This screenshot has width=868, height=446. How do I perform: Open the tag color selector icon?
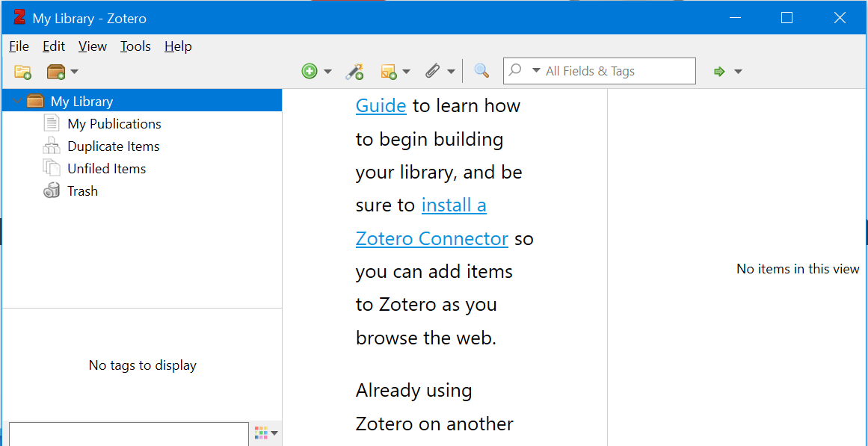coord(261,432)
